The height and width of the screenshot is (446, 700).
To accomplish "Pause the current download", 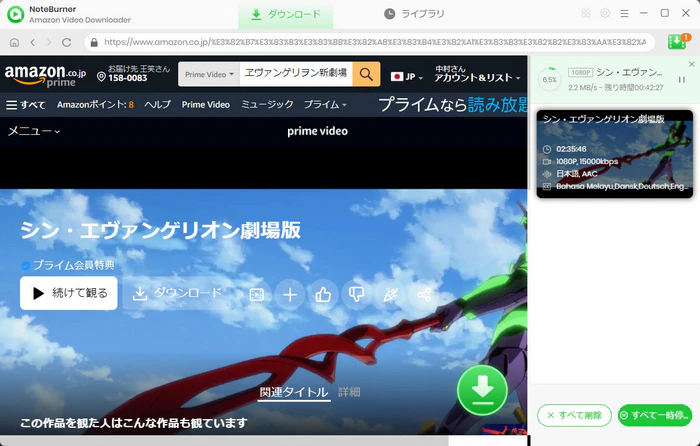I will [682, 79].
